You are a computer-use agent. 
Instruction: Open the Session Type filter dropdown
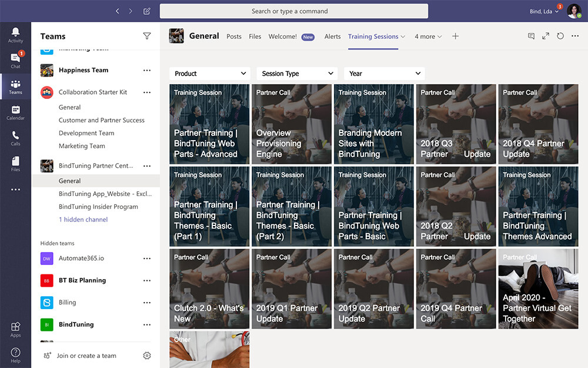pos(297,74)
